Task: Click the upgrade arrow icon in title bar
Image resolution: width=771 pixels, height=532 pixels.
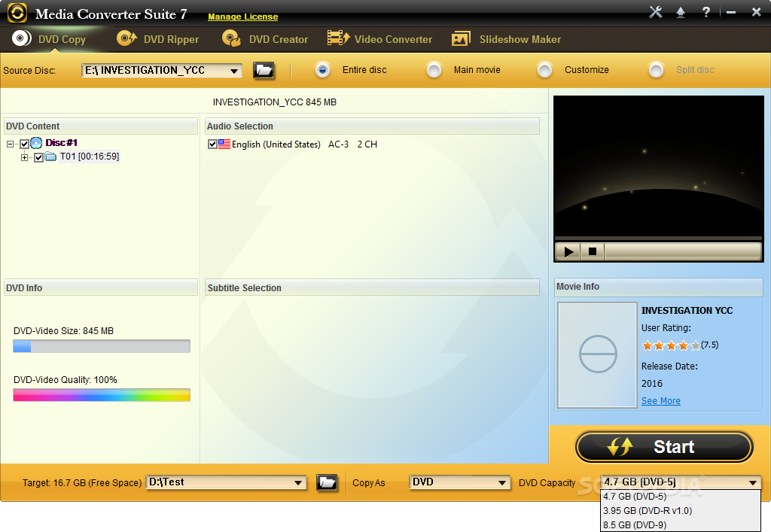Action: (x=681, y=12)
